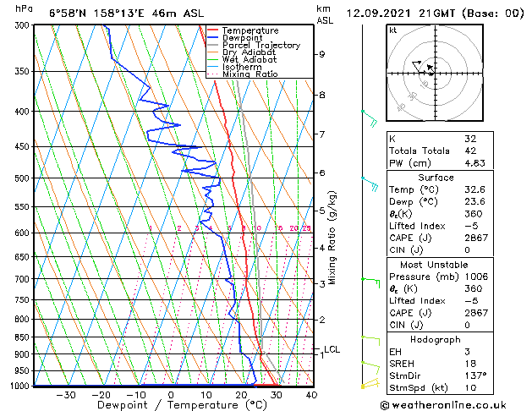Click the LCL marker label
Screen dimensions: 532x411
coord(332,349)
